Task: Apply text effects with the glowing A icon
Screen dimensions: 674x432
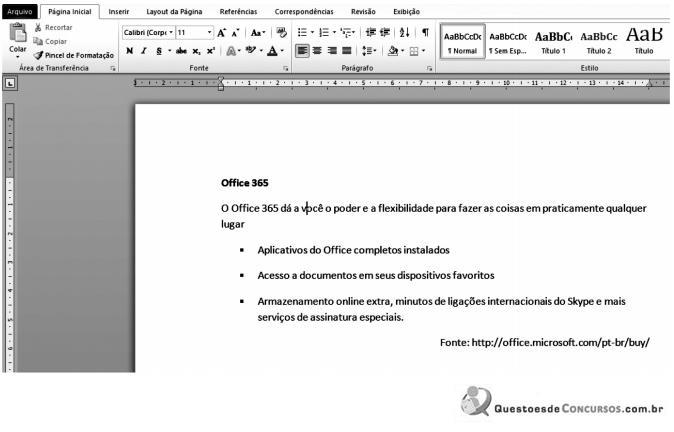Action: pos(231,51)
